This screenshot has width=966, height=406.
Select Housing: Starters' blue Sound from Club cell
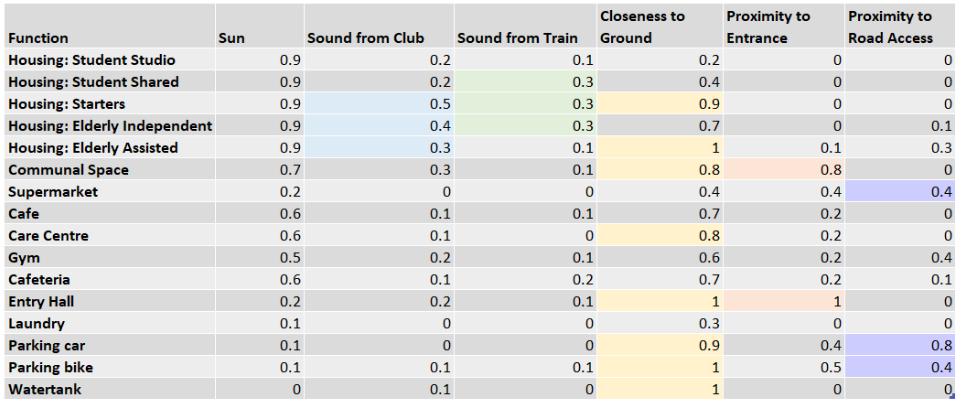[x=378, y=104]
